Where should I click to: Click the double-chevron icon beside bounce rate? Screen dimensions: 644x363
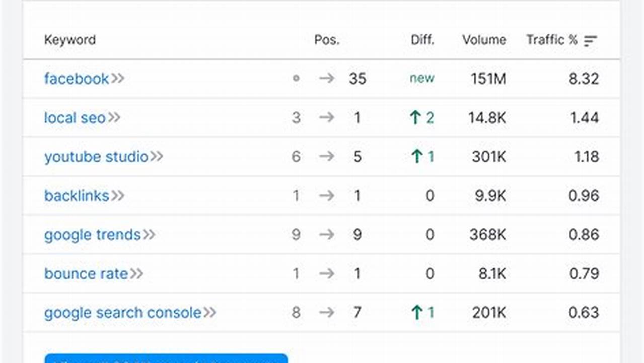pyautogui.click(x=136, y=274)
